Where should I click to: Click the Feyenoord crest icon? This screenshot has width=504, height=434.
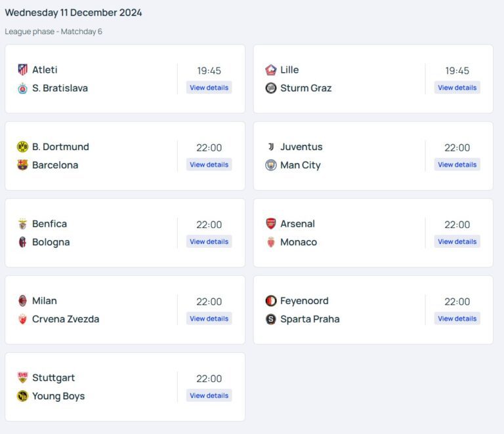click(271, 301)
